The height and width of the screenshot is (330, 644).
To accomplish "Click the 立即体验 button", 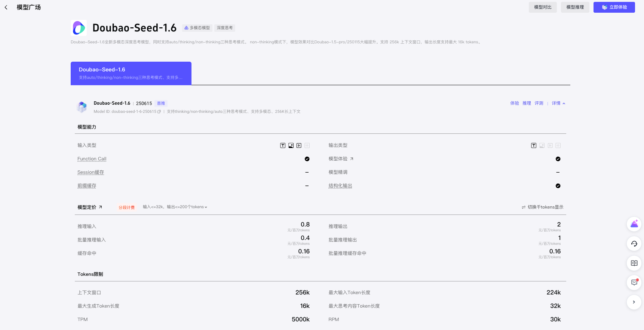I will tap(614, 7).
